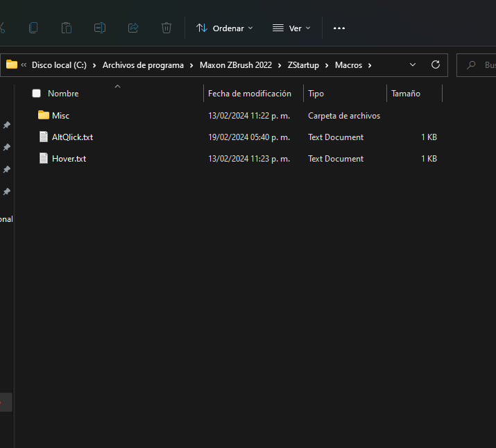Click the Paste icon in the toolbar
Viewport: 496px width, 448px height.
(x=67, y=28)
